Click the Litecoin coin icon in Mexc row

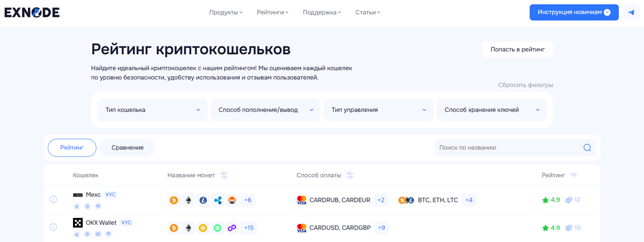coord(203,200)
